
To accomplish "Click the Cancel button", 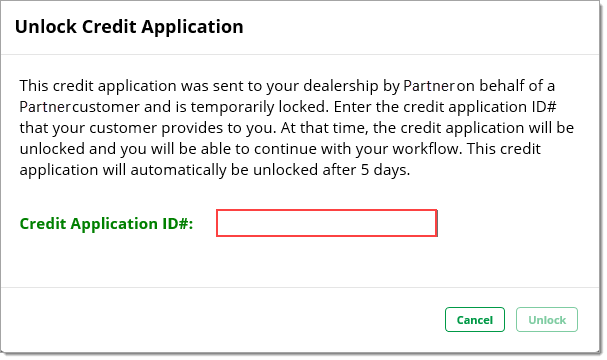I will pyautogui.click(x=475, y=320).
